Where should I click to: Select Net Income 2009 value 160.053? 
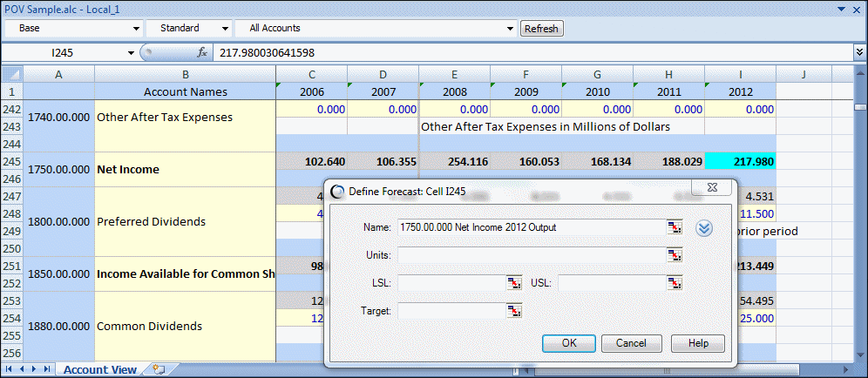(x=526, y=162)
